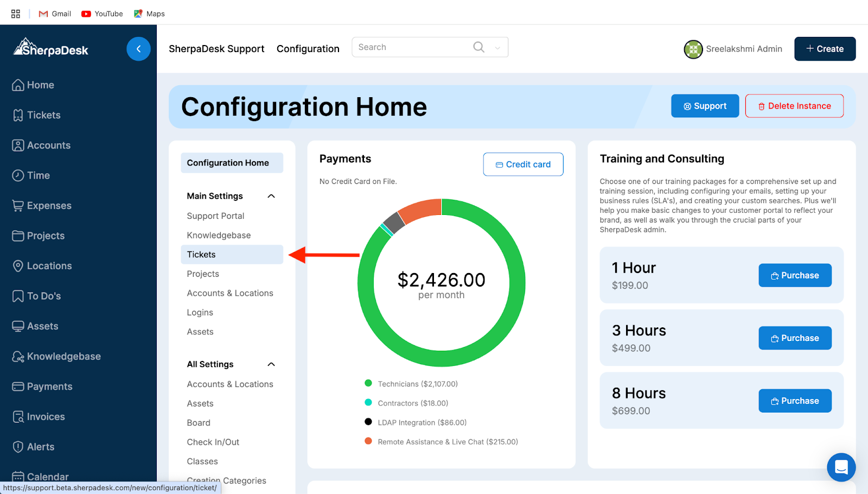Click the green Technicians legend dot
Screen dimensions: 868x494
(x=368, y=383)
